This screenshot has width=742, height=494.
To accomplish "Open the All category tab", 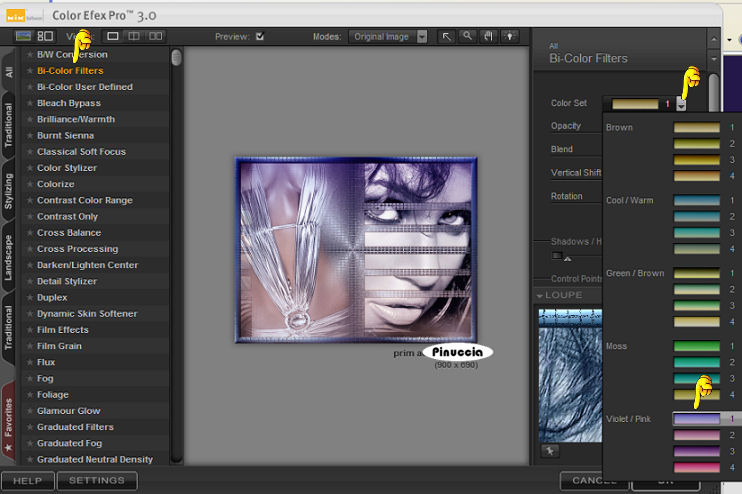I will (9, 72).
